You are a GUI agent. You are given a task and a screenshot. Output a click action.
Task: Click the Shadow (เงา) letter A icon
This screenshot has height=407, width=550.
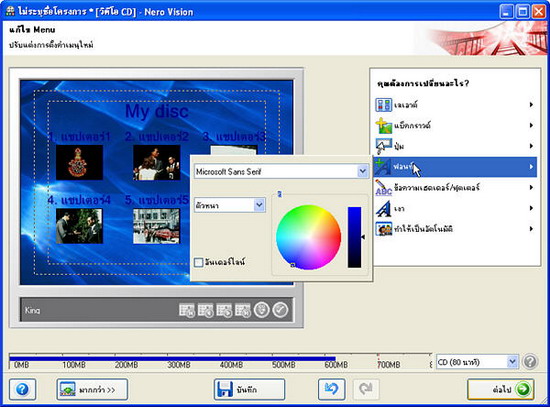[x=383, y=208]
